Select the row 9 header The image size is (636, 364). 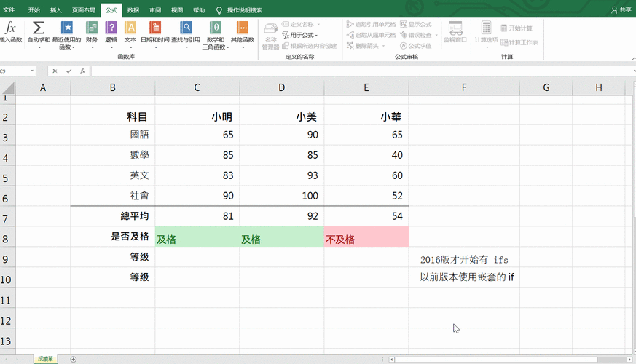[x=7, y=258]
